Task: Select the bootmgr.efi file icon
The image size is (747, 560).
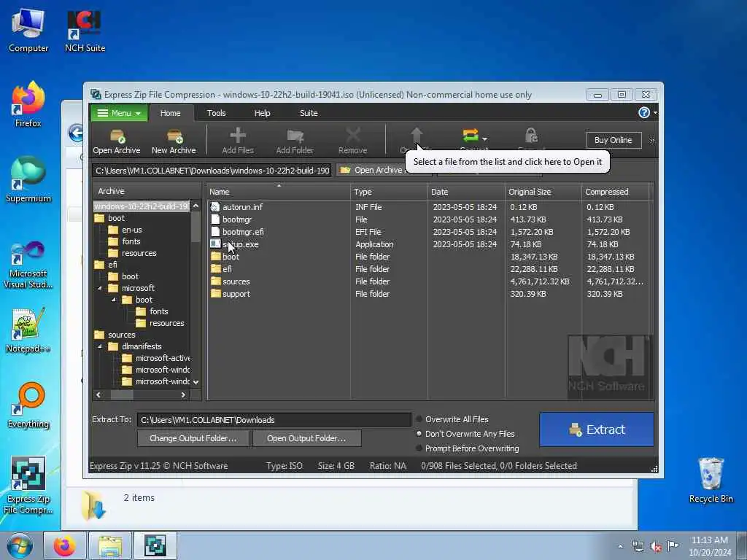Action: [x=215, y=232]
